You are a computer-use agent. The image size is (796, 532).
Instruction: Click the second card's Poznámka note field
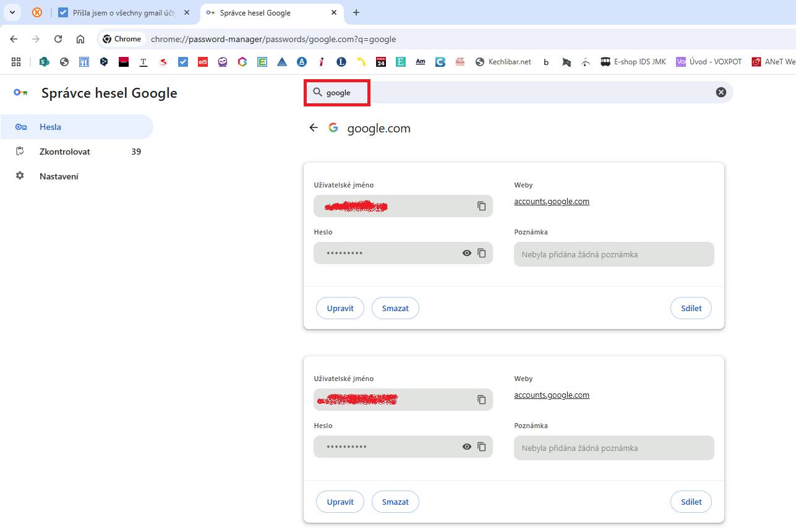pos(614,448)
